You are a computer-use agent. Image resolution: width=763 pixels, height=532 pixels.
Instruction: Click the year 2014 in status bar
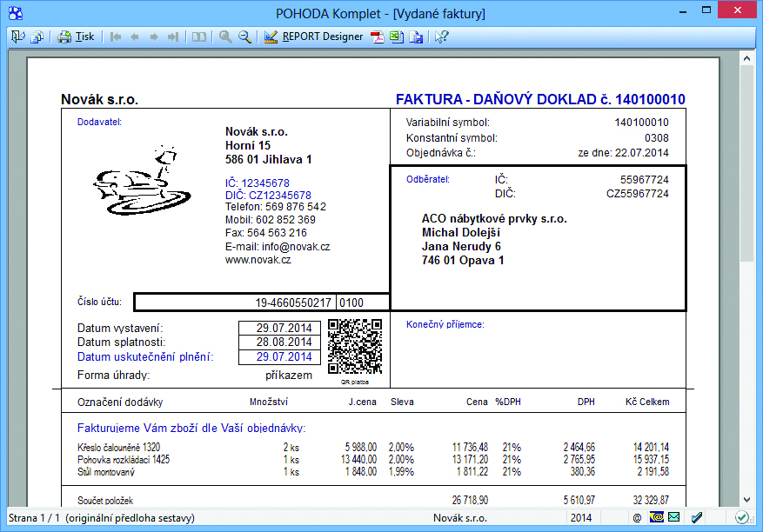[581, 518]
